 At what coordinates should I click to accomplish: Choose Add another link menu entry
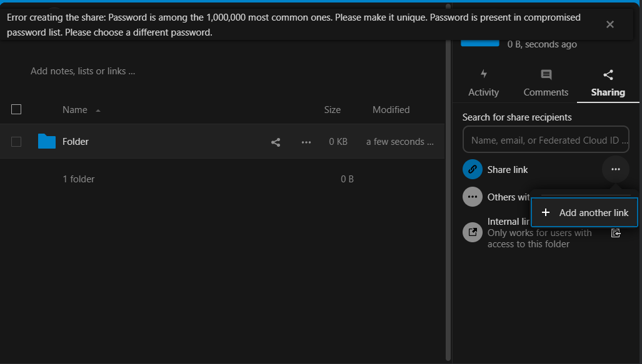584,213
